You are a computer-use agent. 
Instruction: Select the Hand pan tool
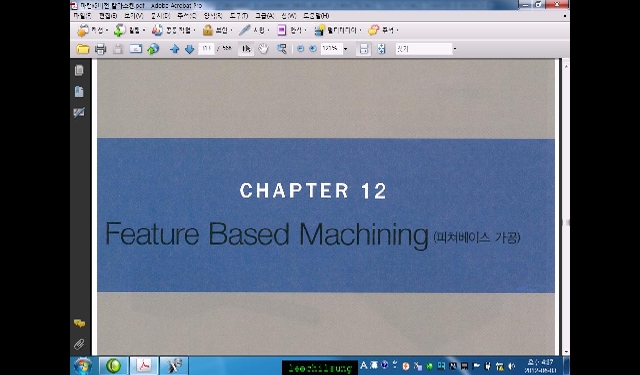[264, 49]
